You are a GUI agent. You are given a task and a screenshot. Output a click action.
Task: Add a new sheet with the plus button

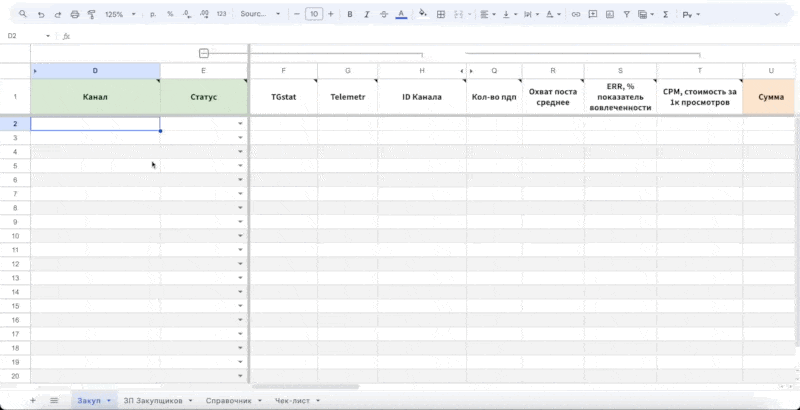pyautogui.click(x=33, y=400)
